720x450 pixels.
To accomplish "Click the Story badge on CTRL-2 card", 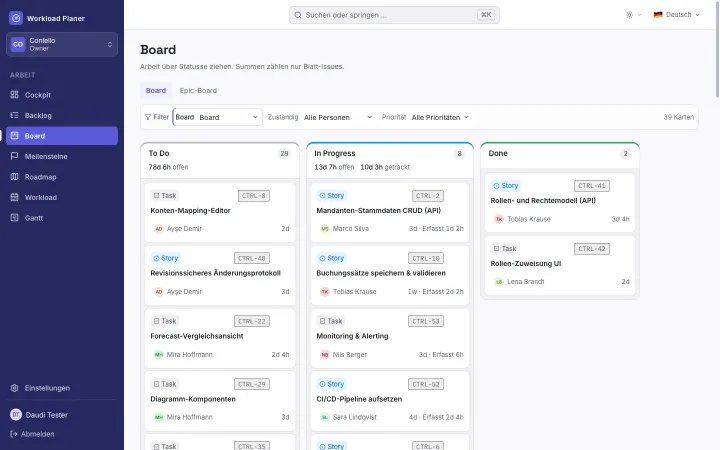I will point(332,196).
